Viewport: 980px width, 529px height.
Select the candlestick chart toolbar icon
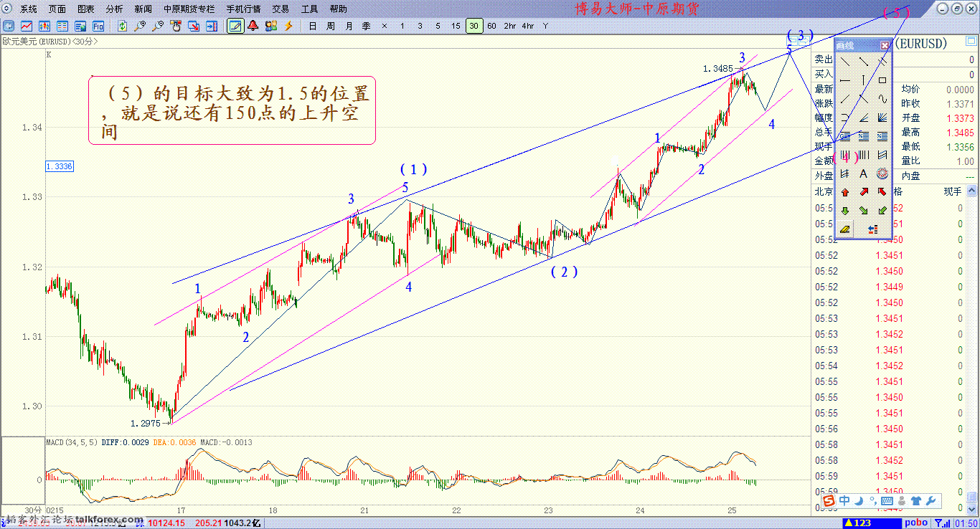[44, 26]
